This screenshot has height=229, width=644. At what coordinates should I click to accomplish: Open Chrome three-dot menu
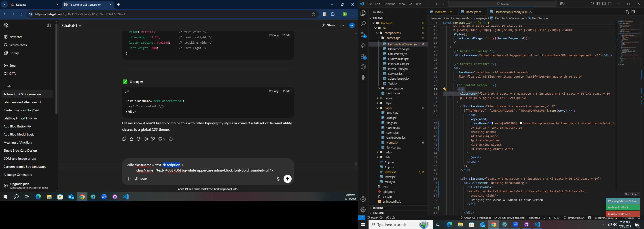(x=353, y=14)
